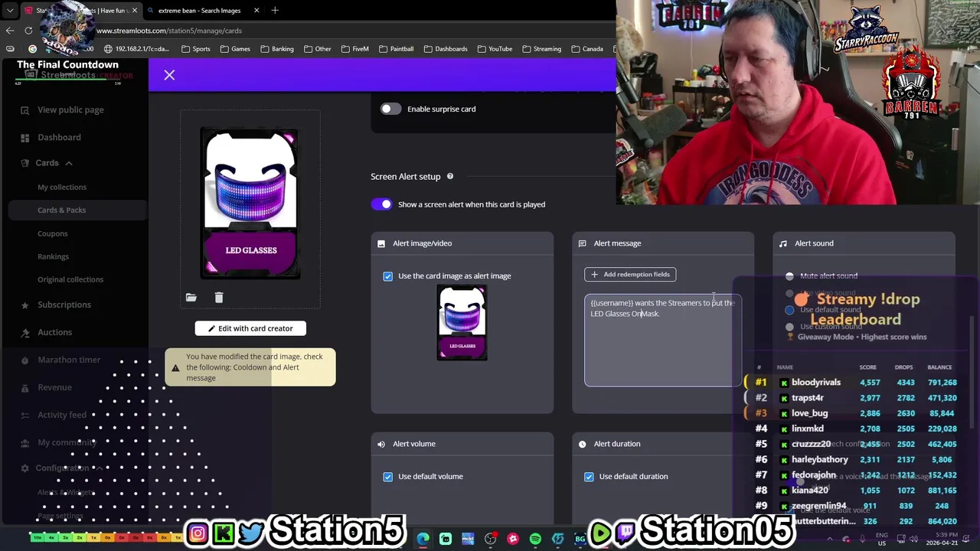Click the Revenue sidebar icon
Screen dimensions: 980x551
pos(24,387)
